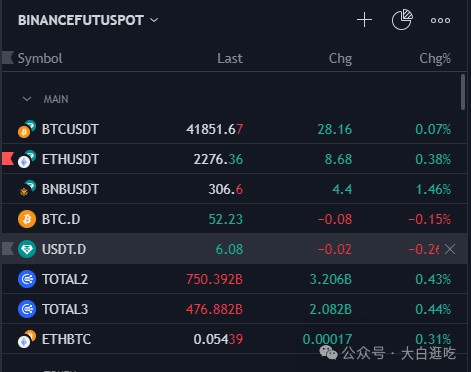The image size is (471, 372).
Task: Select the TOTAL3 symbol name
Action: click(x=65, y=309)
